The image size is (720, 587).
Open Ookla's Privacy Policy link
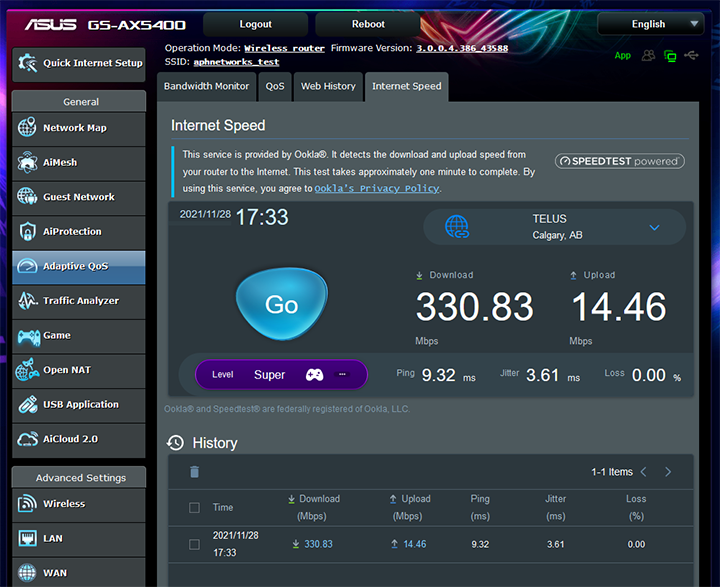pyautogui.click(x=377, y=188)
